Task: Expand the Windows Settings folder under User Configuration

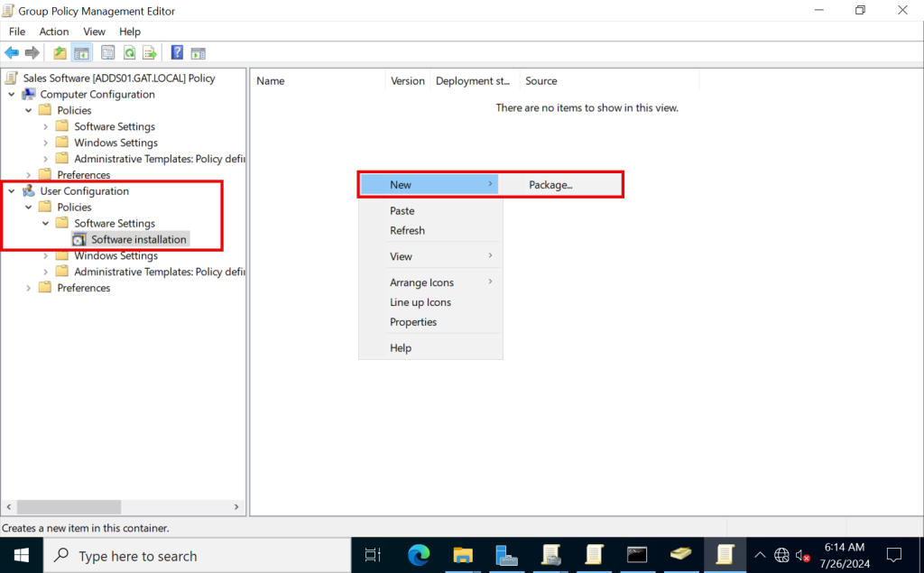Action: 45,255
